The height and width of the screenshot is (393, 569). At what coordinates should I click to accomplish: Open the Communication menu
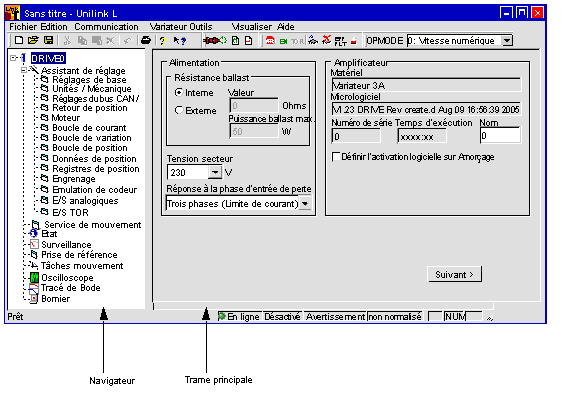106,27
